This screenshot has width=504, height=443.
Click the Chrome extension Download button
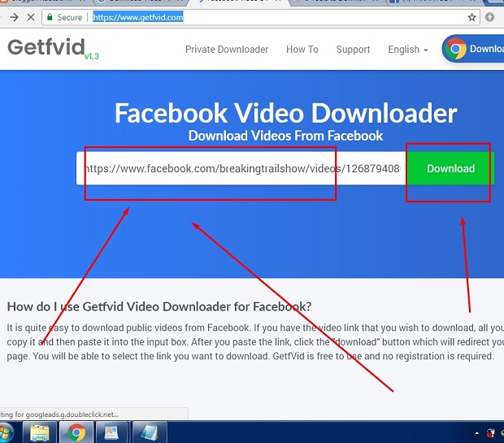tap(473, 49)
